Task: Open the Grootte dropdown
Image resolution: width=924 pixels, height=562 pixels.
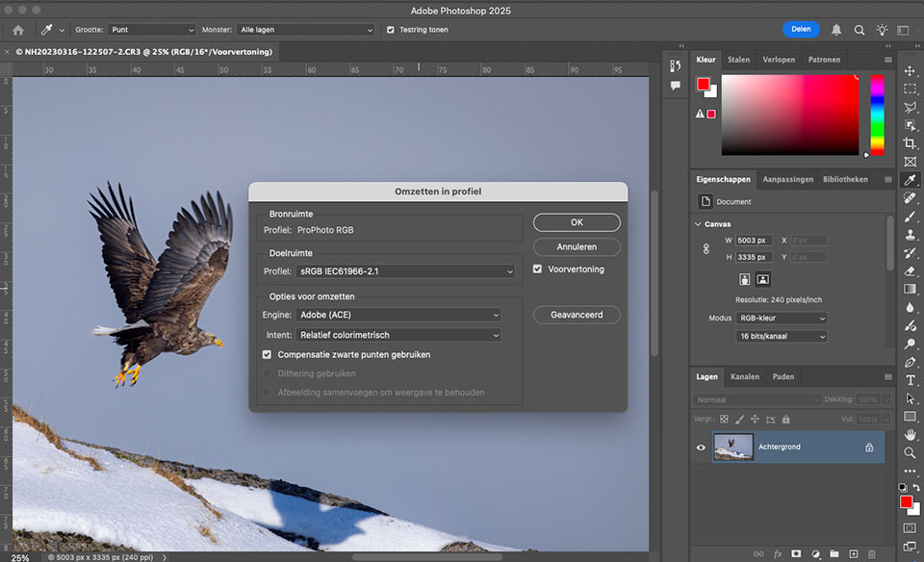Action: coord(151,30)
